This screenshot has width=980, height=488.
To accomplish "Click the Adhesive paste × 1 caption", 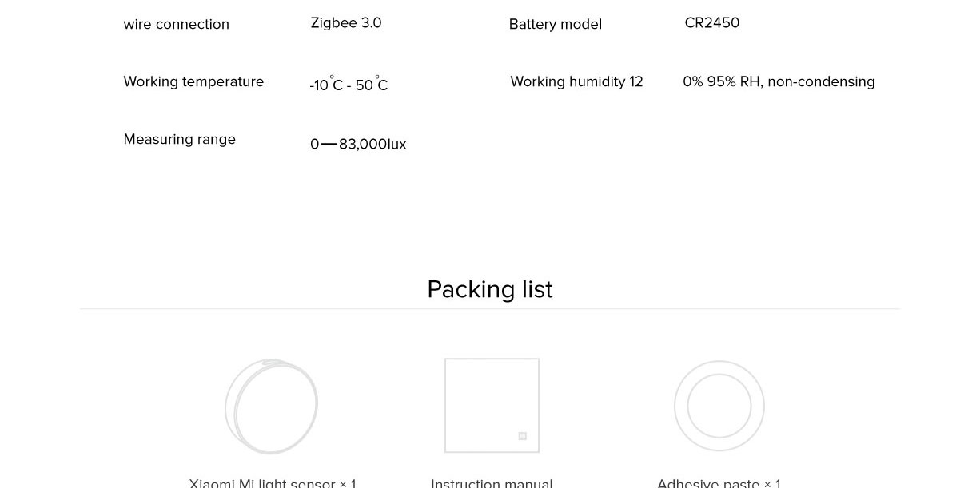I will click(x=719, y=483).
